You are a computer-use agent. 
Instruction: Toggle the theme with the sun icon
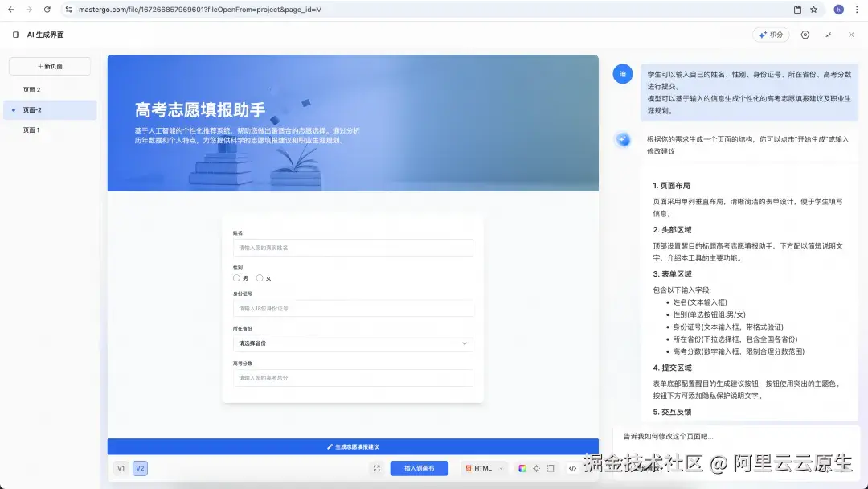537,467
